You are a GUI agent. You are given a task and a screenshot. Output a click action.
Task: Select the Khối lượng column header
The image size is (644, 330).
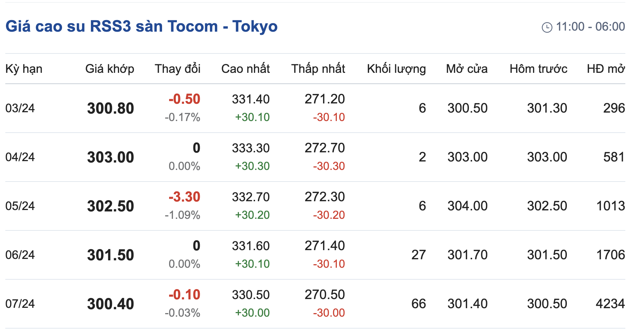click(x=396, y=69)
